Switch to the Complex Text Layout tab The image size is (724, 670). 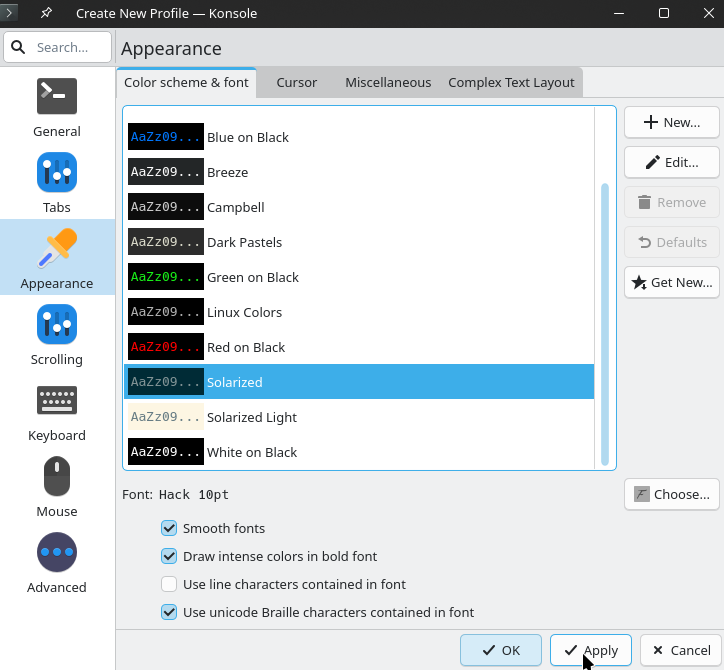point(511,83)
